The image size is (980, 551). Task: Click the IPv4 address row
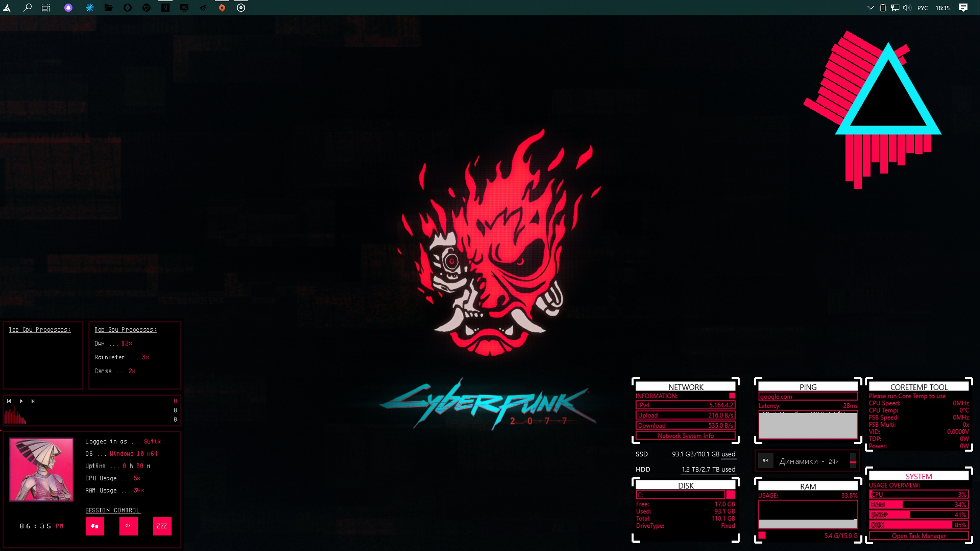685,405
